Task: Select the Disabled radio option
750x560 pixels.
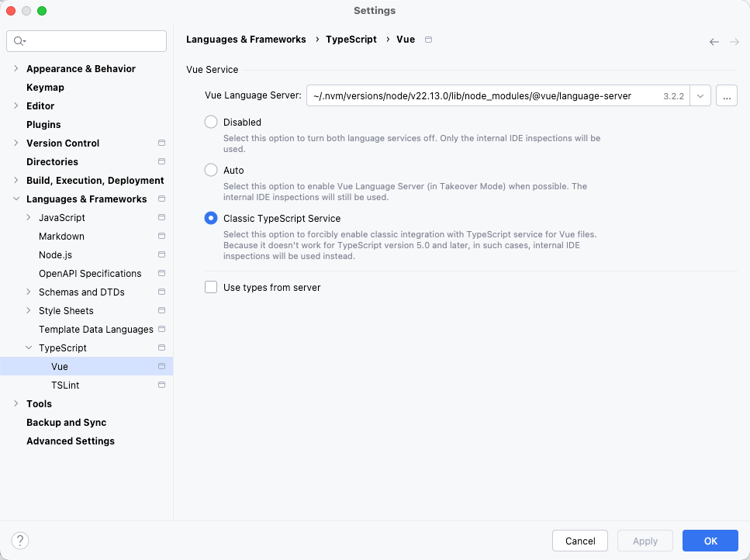Action: click(211, 122)
